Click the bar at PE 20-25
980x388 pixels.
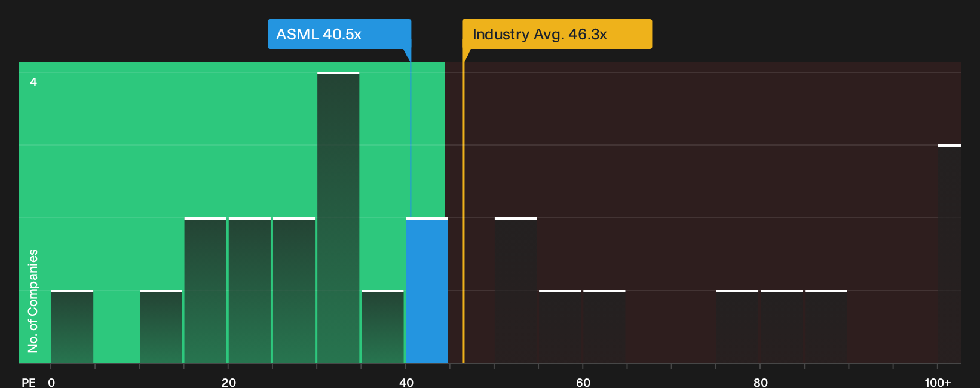[250, 290]
